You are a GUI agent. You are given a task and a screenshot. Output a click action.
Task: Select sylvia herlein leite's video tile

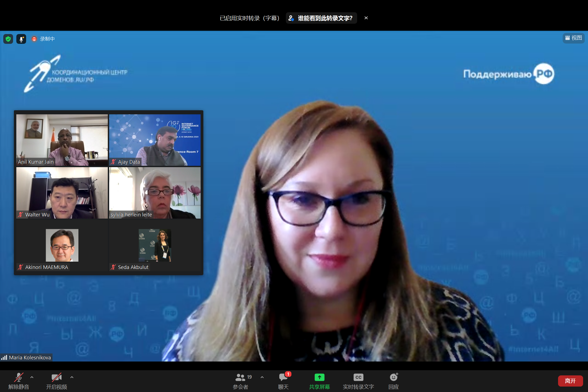155,193
